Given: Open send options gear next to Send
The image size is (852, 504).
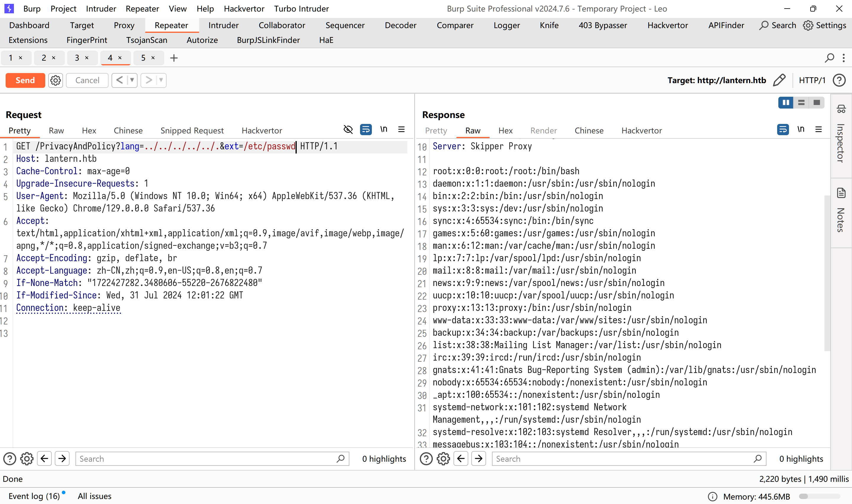Looking at the screenshot, I should (56, 80).
